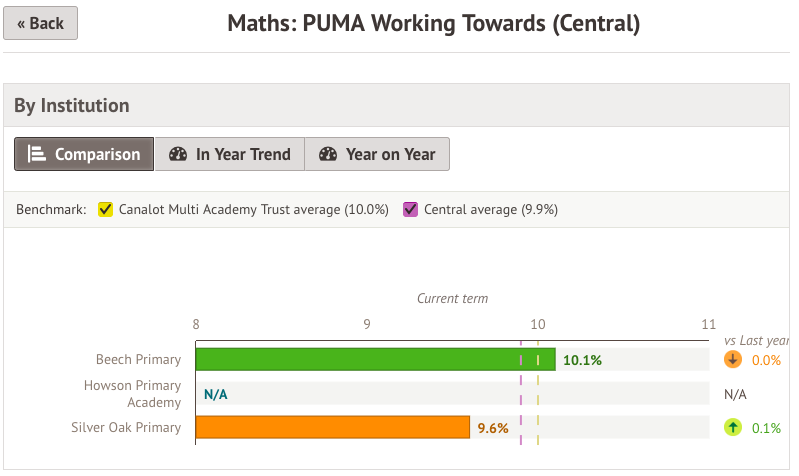Click the 9.6% value label
799x476 pixels.
coord(493,428)
